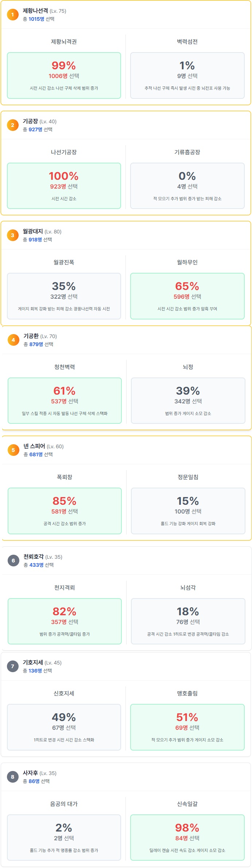
Task: Select the 벽력섬전 1% option card
Action: [187, 75]
